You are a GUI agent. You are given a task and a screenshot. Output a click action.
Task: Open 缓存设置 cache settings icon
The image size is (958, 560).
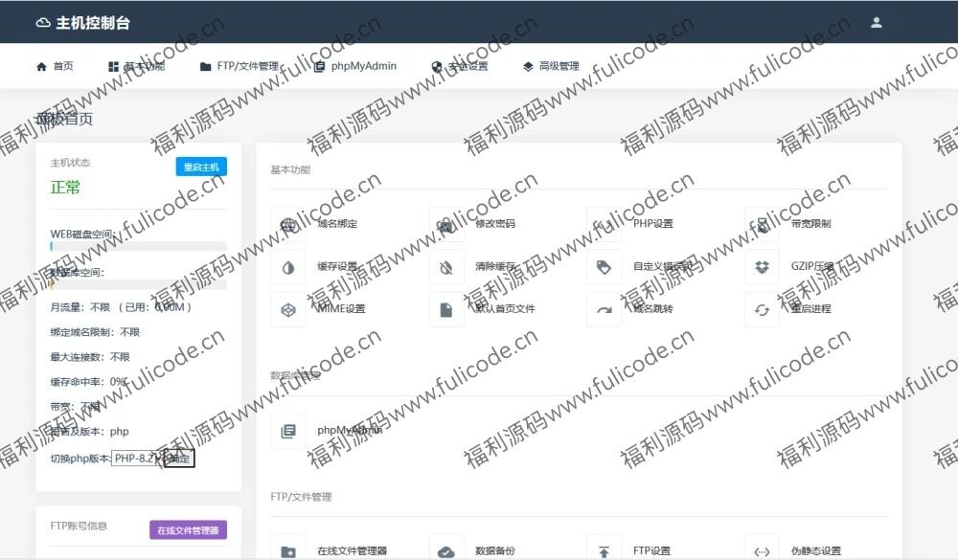pyautogui.click(x=287, y=267)
